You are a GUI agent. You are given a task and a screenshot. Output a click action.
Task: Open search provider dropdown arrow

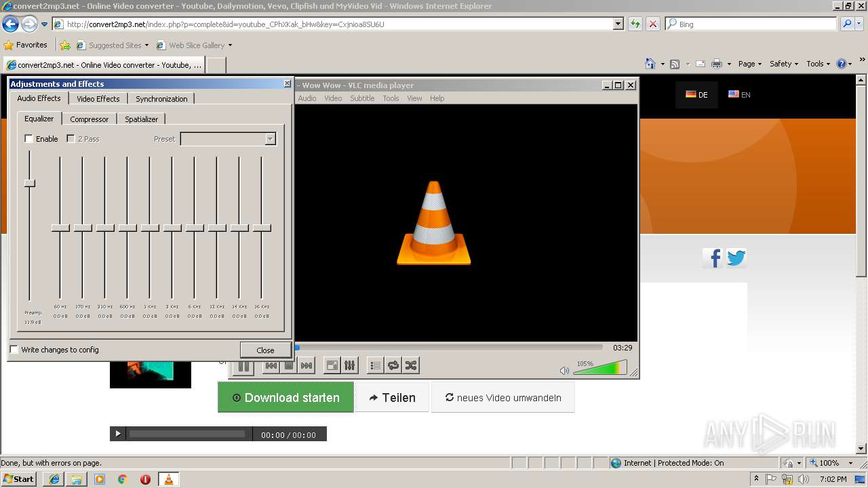(x=860, y=24)
